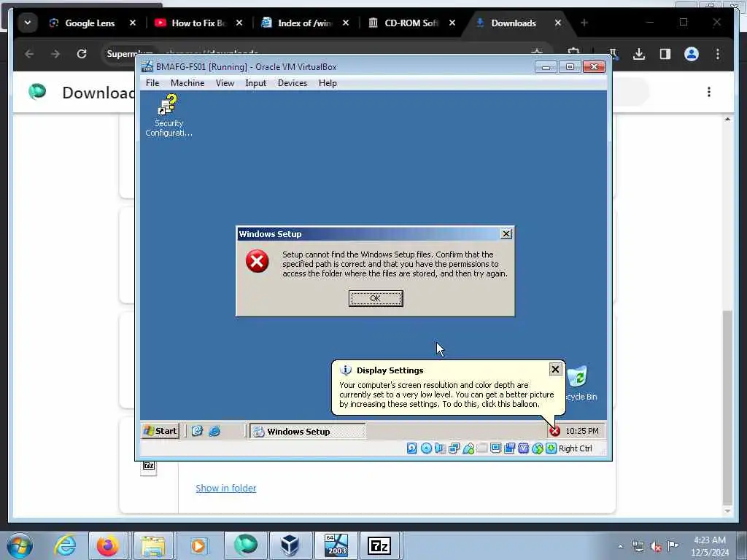Click the red error tray icon in guest
The image size is (747, 560).
point(554,432)
